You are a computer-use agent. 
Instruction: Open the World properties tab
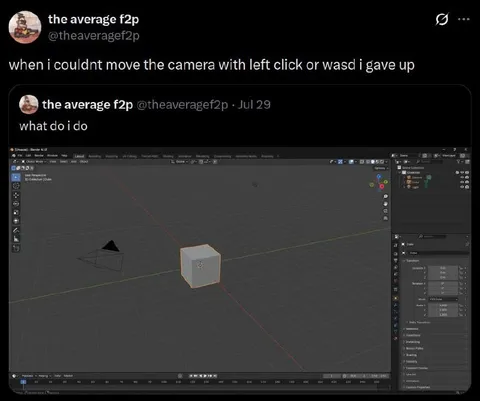[x=396, y=281]
